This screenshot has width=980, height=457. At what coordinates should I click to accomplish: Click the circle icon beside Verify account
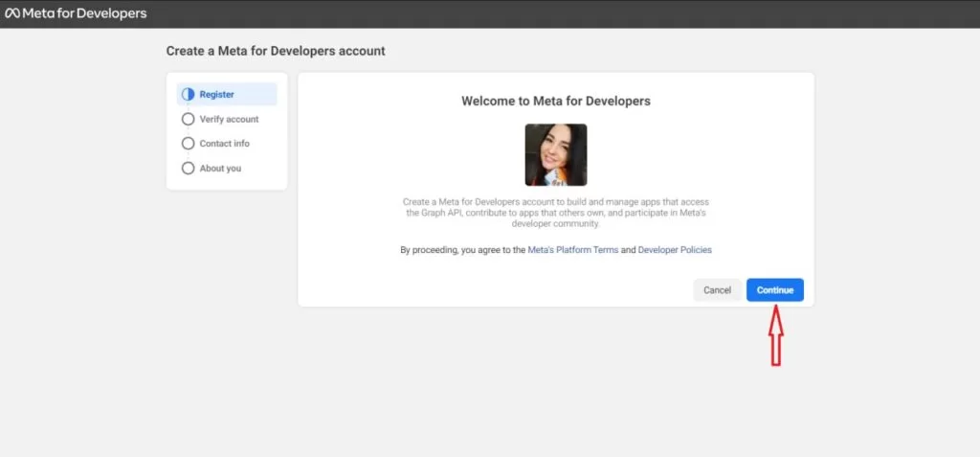pos(189,119)
